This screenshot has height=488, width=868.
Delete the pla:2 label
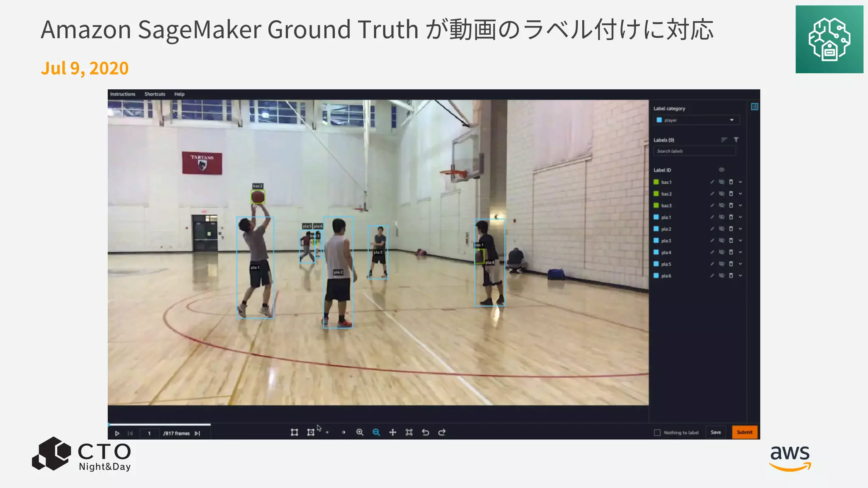click(731, 229)
